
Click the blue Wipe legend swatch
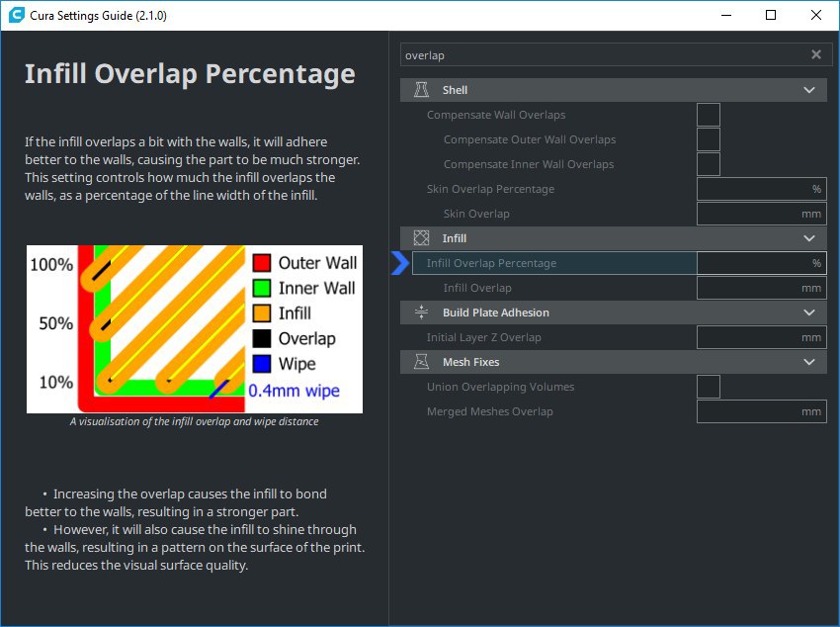pos(262,363)
